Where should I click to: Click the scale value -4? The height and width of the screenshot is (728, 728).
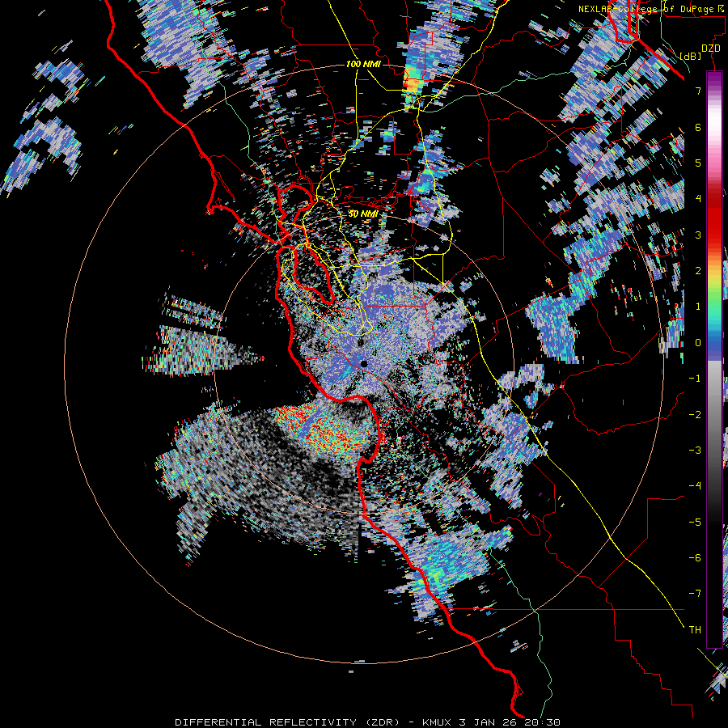tap(695, 486)
